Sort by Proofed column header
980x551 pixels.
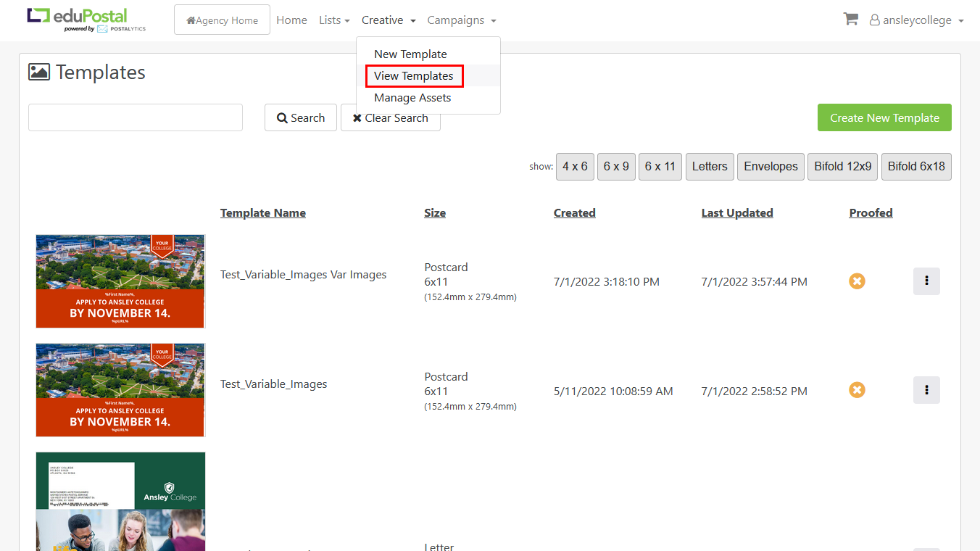pos(871,213)
